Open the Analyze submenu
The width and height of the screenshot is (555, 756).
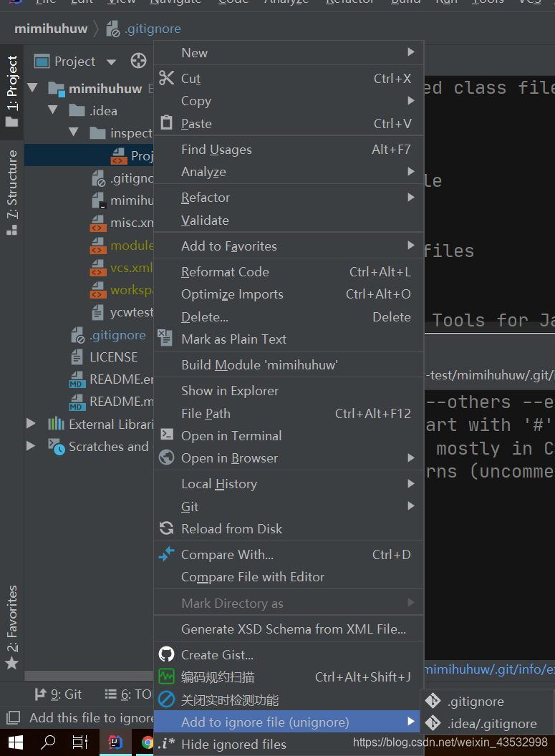289,172
